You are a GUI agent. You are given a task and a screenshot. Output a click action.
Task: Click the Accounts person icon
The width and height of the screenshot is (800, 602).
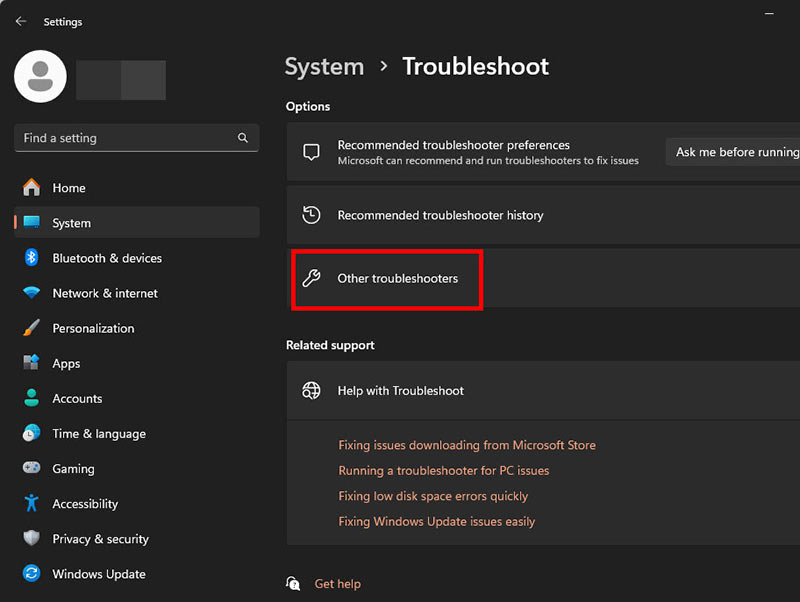[x=32, y=398]
